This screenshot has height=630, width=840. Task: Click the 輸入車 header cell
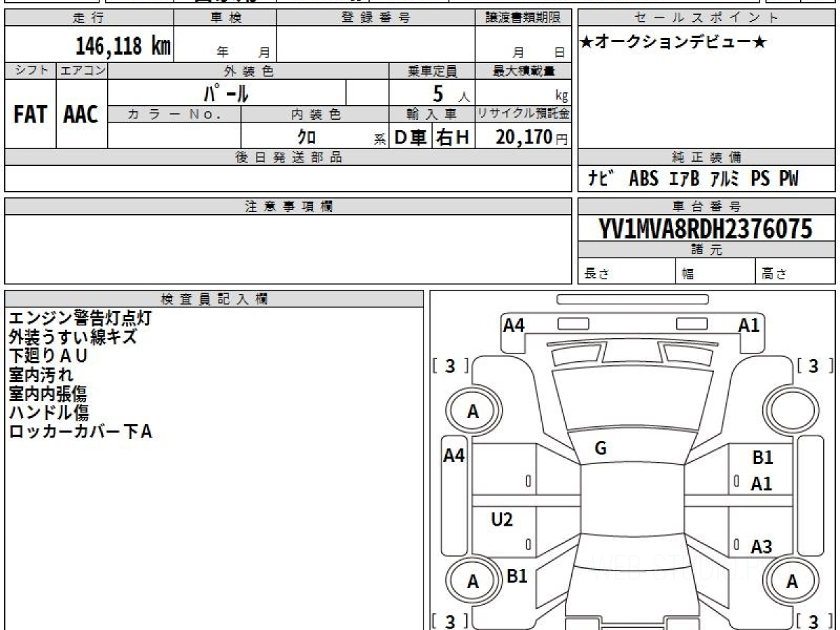point(432,114)
